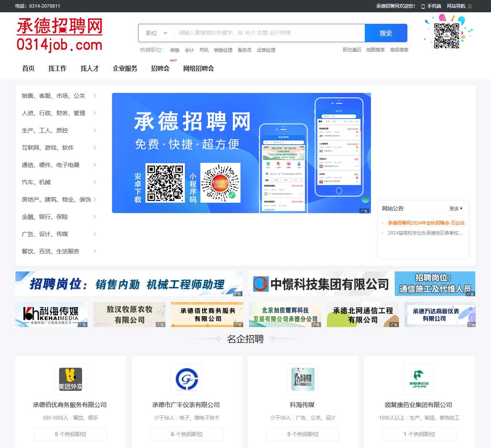Click 颈复康药业 company logo
Screen dimensions: 491x448
419,379
